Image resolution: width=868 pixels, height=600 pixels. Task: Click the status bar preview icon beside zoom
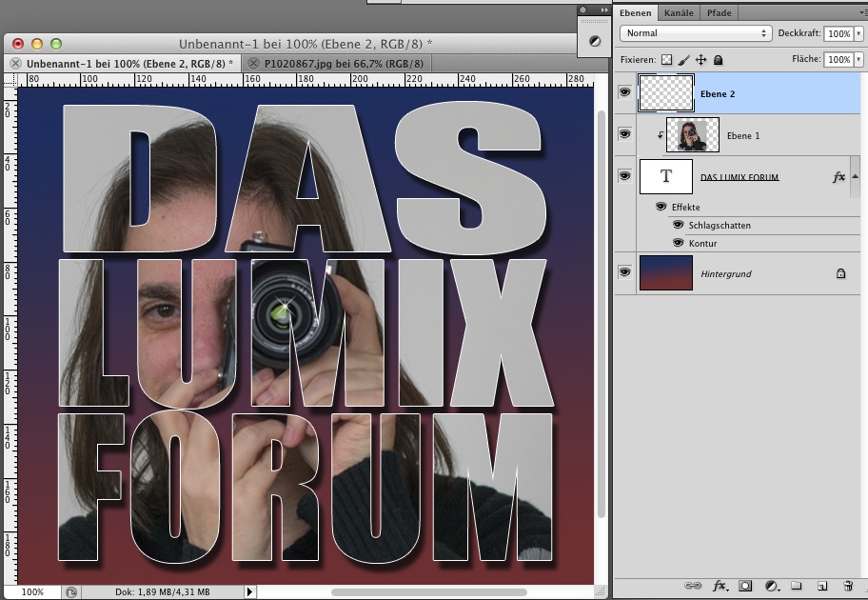70,592
